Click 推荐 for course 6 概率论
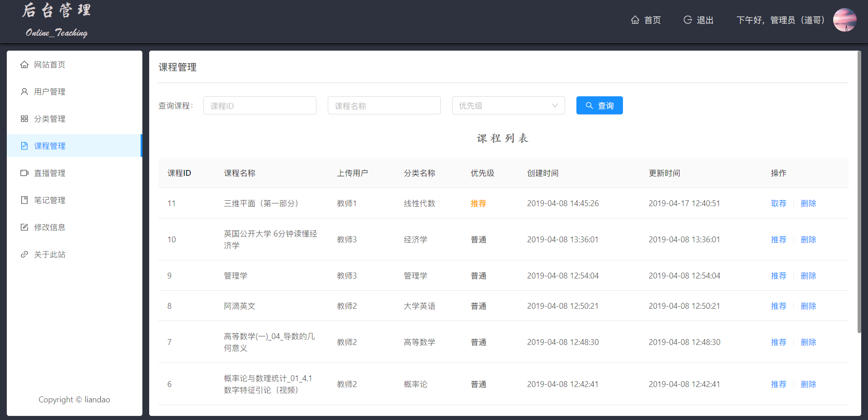This screenshot has height=420, width=868. pyautogui.click(x=778, y=384)
